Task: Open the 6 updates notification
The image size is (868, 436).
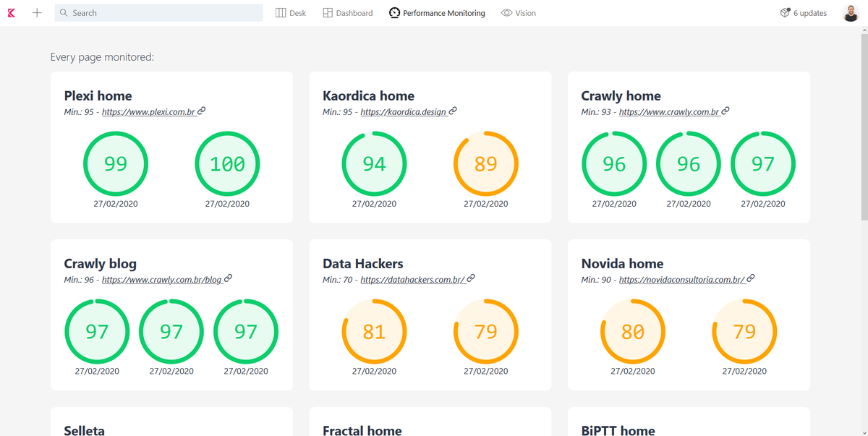Action: tap(804, 13)
